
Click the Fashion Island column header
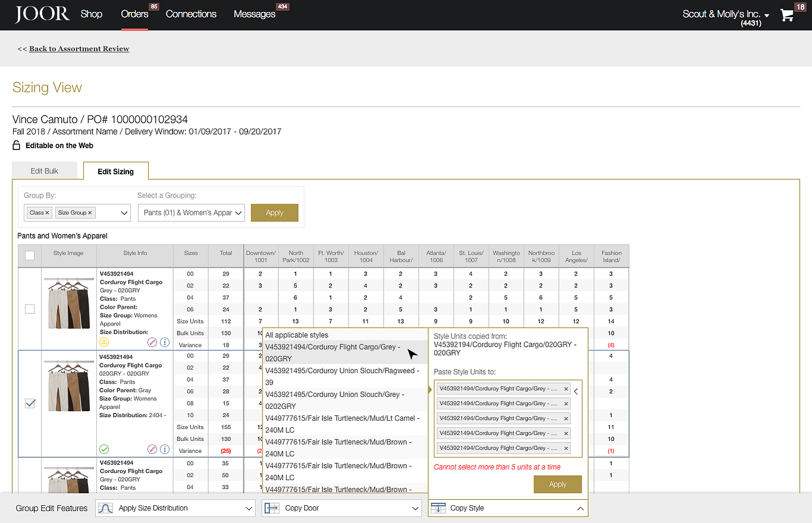(x=611, y=256)
